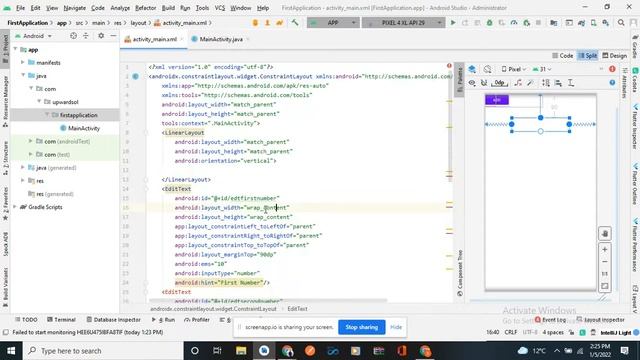Click default margins 0dp button
Screen dimensions: 640x360
point(499,83)
